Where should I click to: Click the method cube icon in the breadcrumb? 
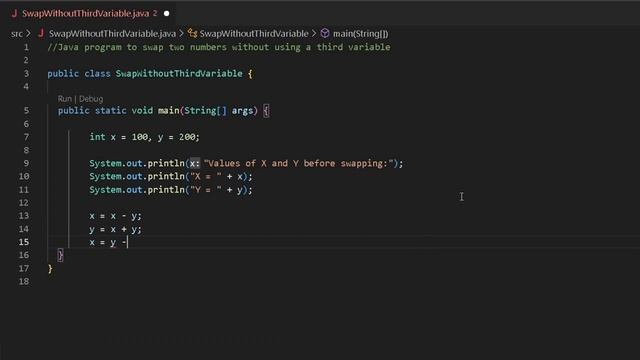pyautogui.click(x=325, y=33)
